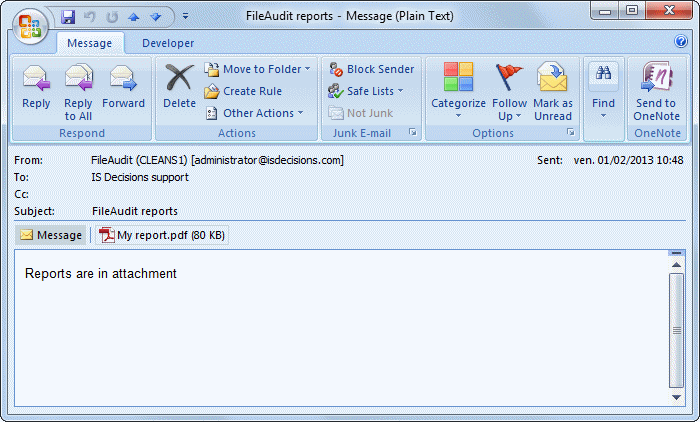Mark as Unread
Screen dimensions: 700x422
pyautogui.click(x=553, y=93)
